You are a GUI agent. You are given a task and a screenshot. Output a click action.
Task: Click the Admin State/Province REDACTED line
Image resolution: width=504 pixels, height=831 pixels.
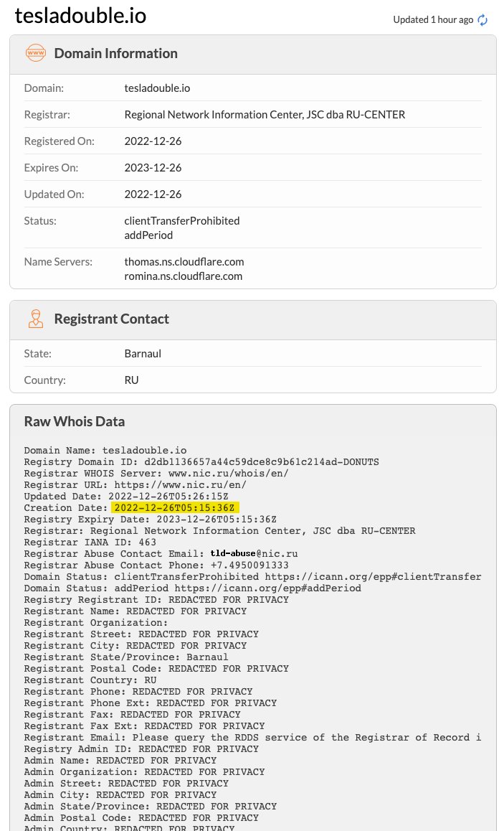(151, 806)
